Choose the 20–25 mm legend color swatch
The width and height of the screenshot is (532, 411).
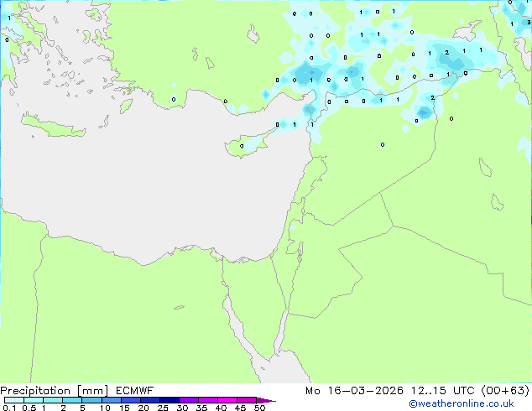click(x=150, y=400)
